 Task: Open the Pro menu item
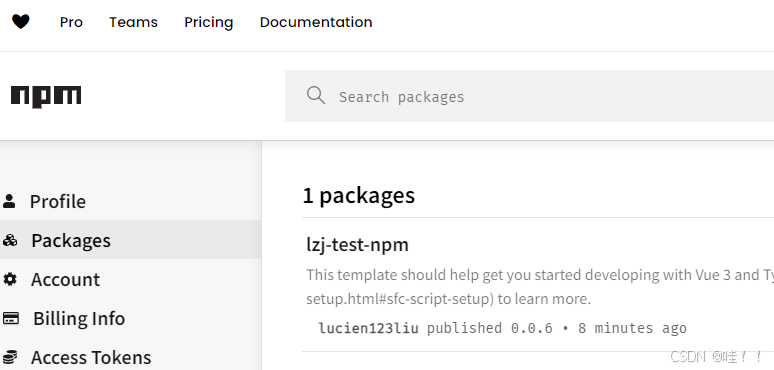[71, 22]
